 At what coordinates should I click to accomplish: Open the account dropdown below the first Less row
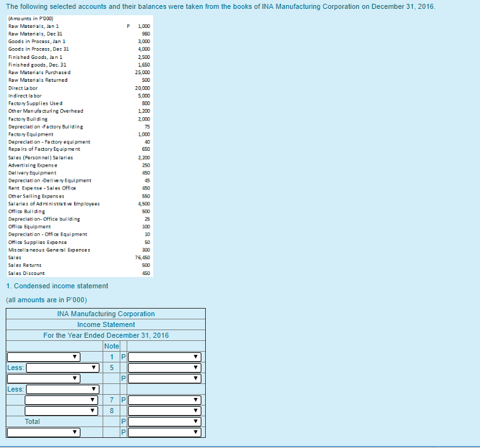click(x=44, y=378)
